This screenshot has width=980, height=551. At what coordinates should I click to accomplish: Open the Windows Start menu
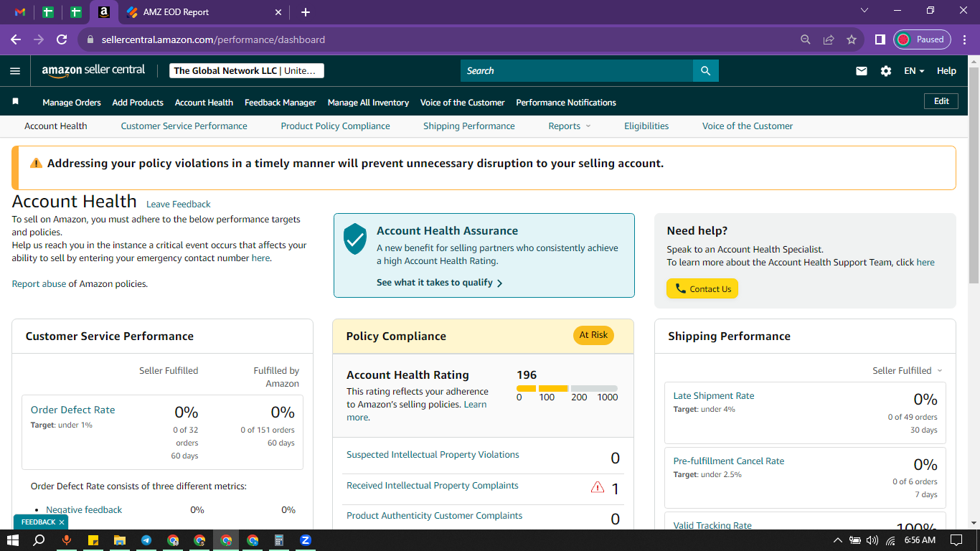12,540
